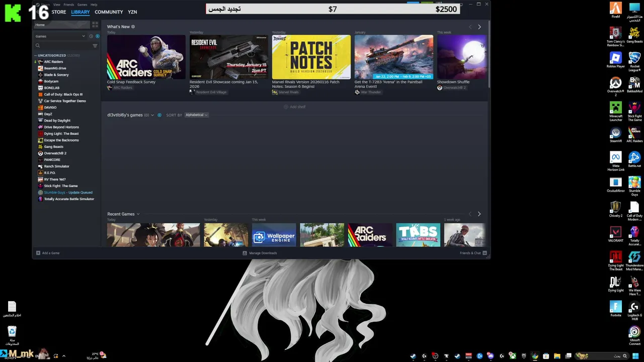Select BeamNG.drive in the game list
Image resolution: width=644 pixels, height=362 pixels.
(x=55, y=68)
